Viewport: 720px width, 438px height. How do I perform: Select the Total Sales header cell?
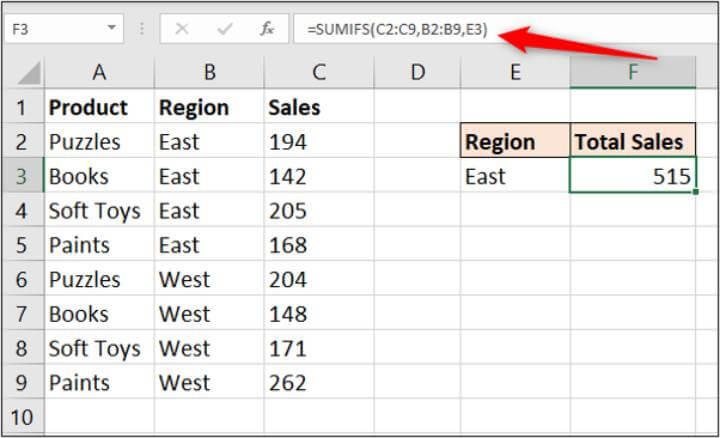633,142
